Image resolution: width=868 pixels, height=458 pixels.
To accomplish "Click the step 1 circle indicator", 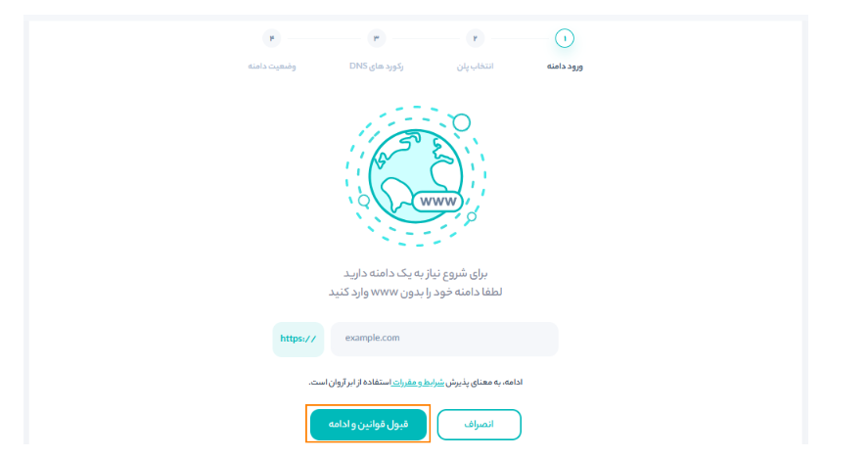I will 565,38.
